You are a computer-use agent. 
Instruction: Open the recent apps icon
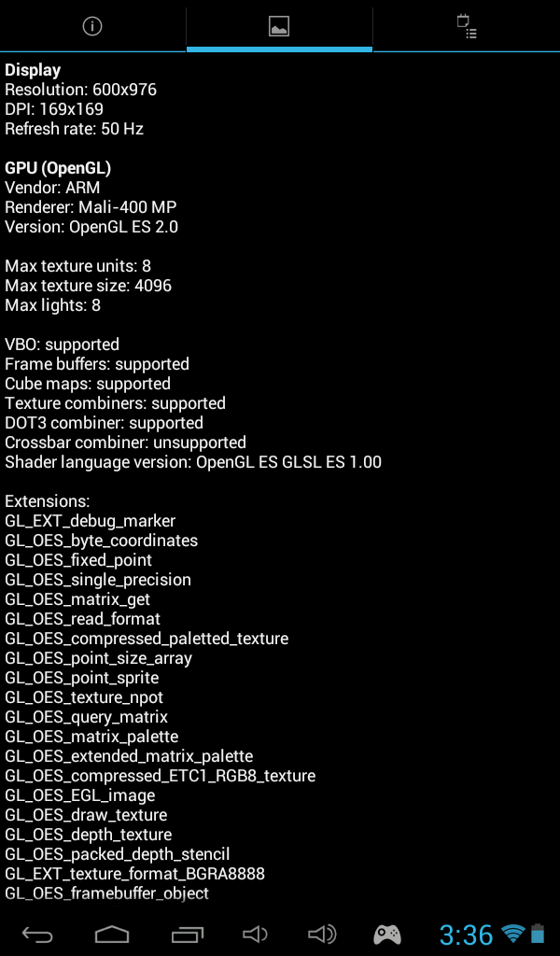click(x=187, y=934)
